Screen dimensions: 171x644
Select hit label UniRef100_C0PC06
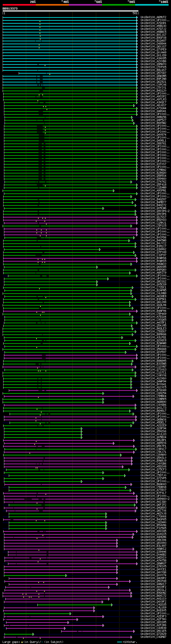[153, 85]
